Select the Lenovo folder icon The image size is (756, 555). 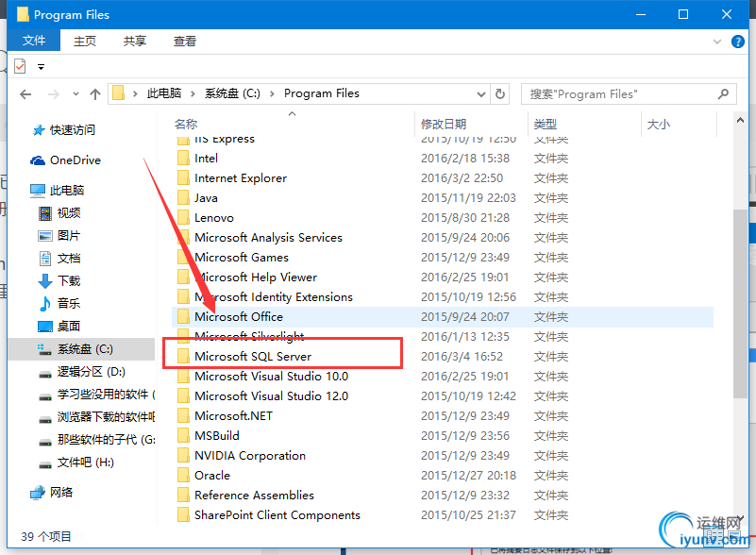pyautogui.click(x=183, y=217)
